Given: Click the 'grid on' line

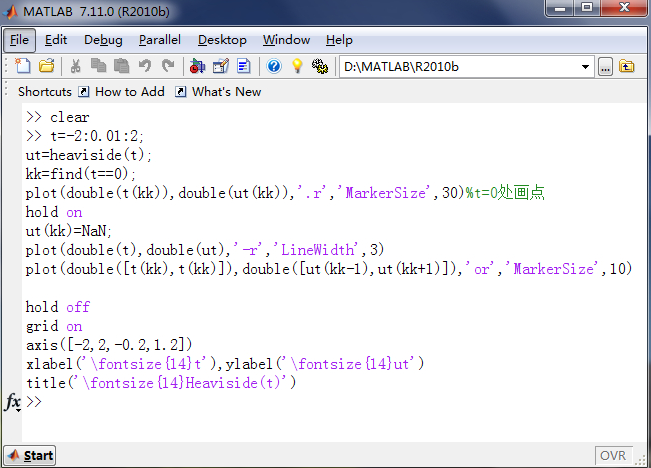Looking at the screenshot, I should pyautogui.click(x=54, y=326).
